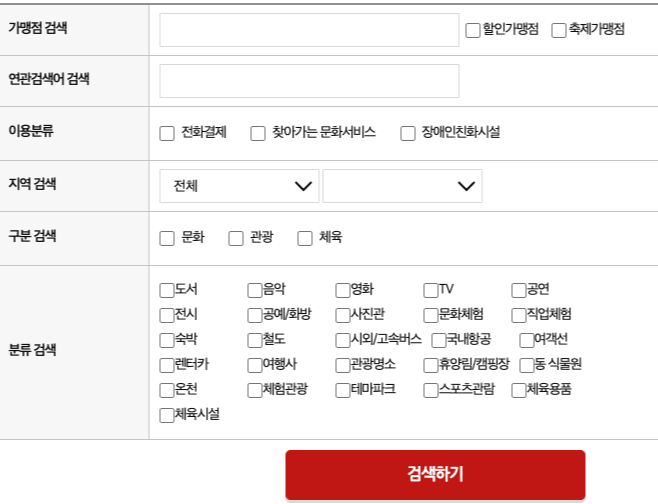Check the 체육 category checkbox

pos(305,238)
